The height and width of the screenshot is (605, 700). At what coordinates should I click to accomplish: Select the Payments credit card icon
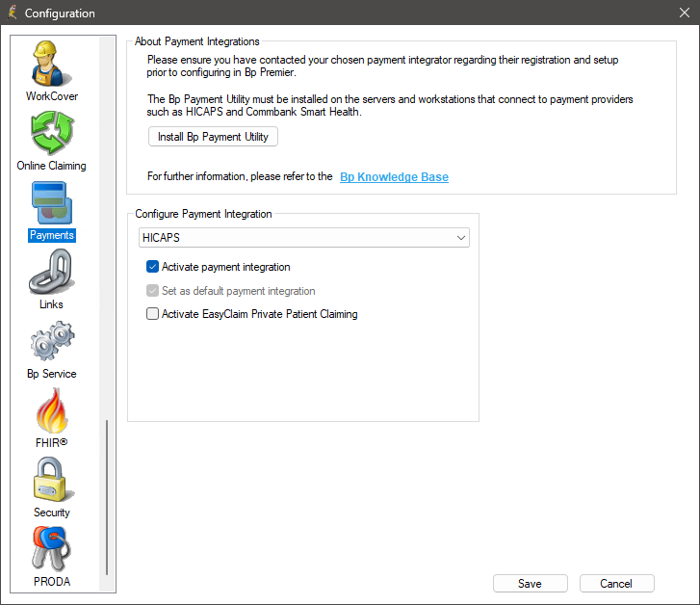pos(52,203)
